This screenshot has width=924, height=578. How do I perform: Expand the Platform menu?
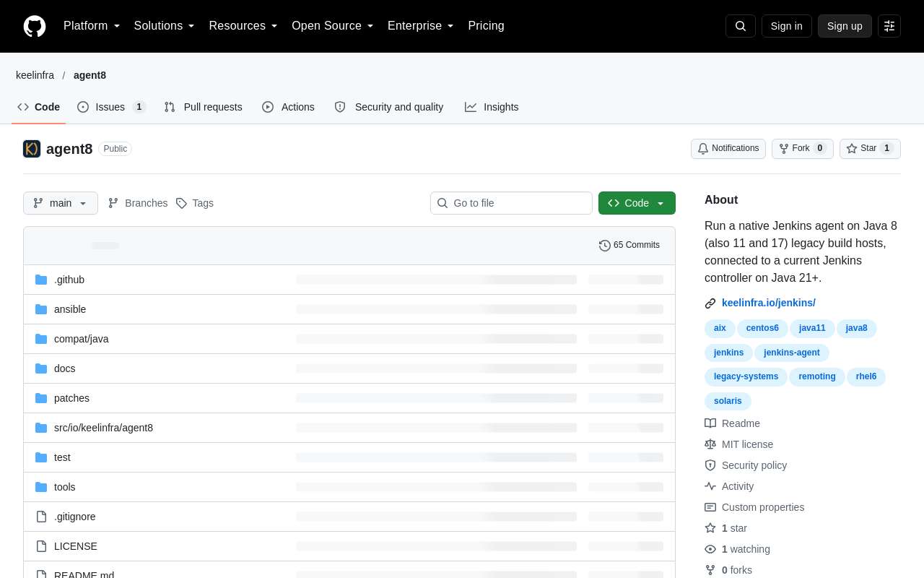[92, 26]
